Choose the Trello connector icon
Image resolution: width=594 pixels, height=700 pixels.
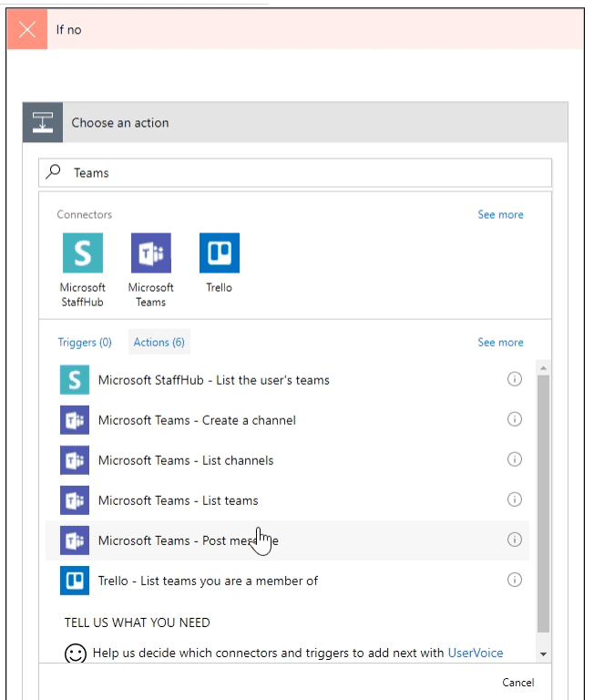(219, 253)
